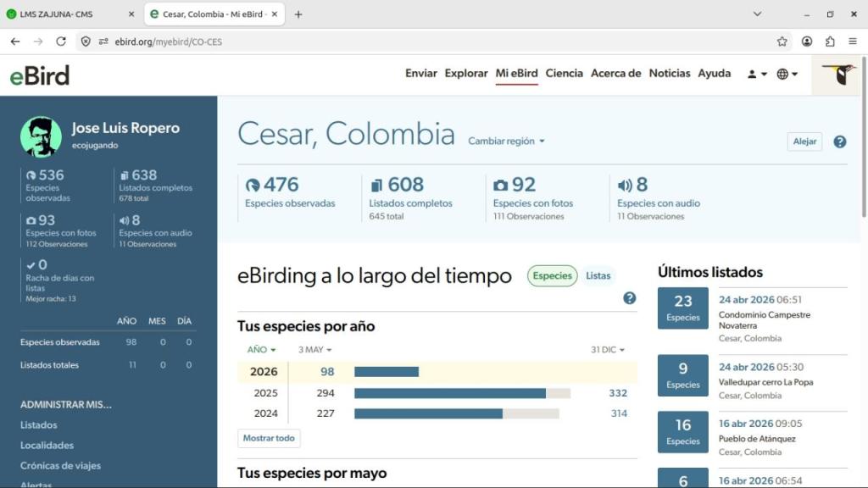Click the checkmark streak icon in sidebar
This screenshot has height=488, width=868.
[x=31, y=265]
